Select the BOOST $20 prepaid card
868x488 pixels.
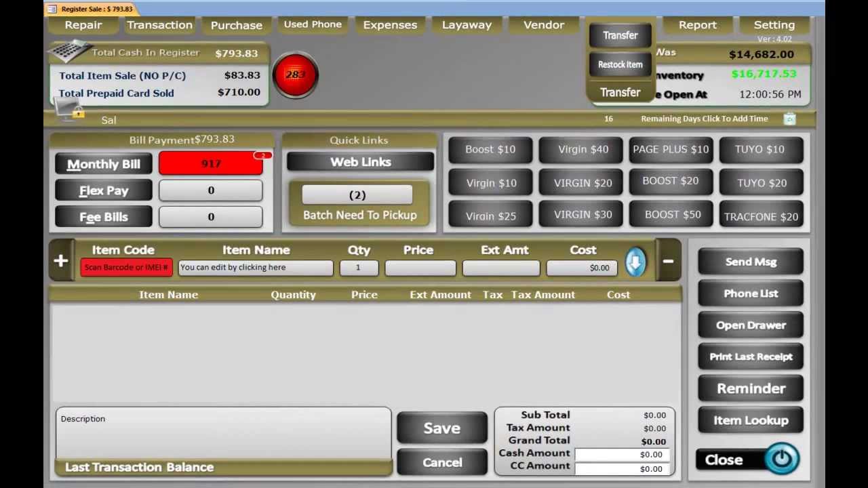671,181
